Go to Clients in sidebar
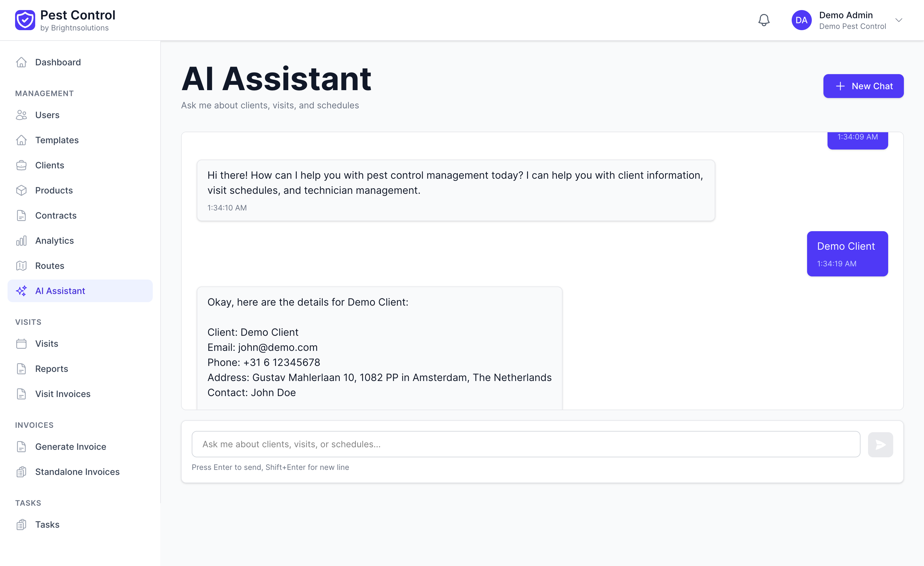 50,165
